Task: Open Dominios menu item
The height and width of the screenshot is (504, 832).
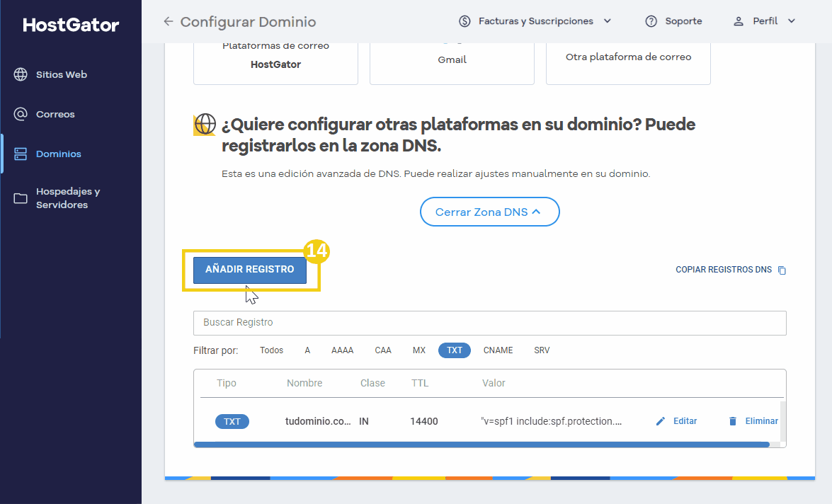Action: click(x=58, y=154)
